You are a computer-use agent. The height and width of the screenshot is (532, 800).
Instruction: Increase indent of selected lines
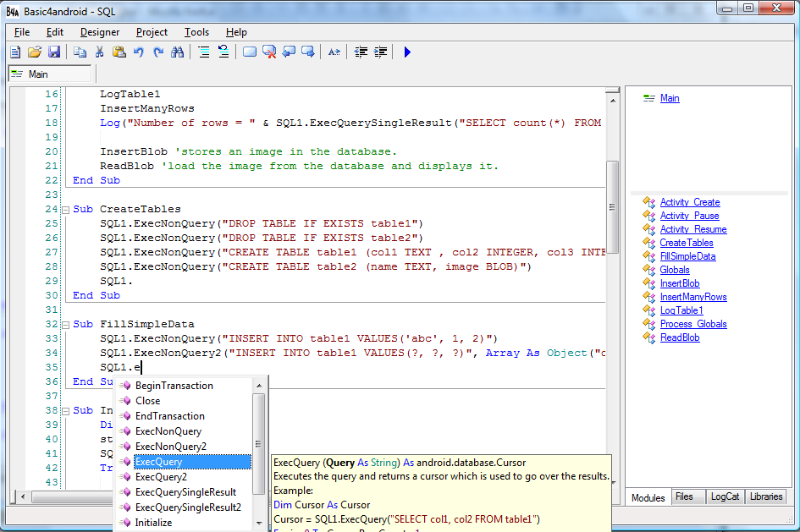pyautogui.click(x=381, y=52)
